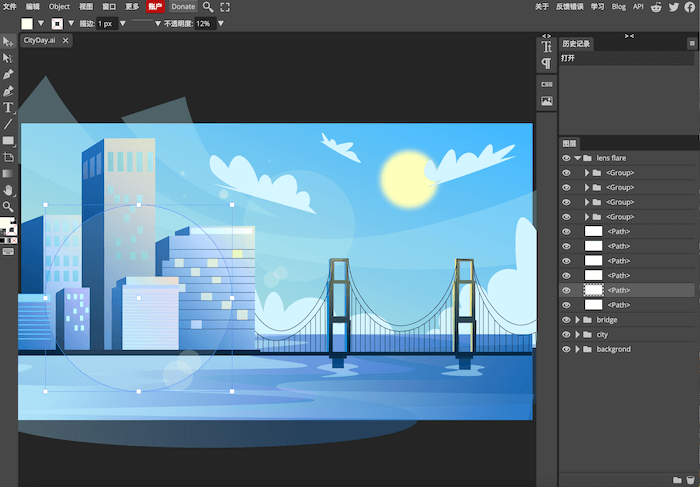Open the opacity dropdown arrow
700x487 pixels.
pos(220,23)
